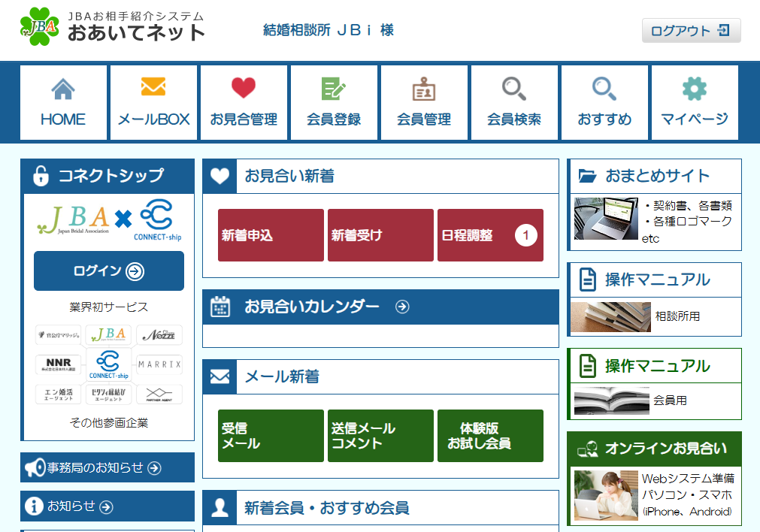The image size is (760, 532).
Task: Open 受信メール green tile
Action: tap(271, 436)
